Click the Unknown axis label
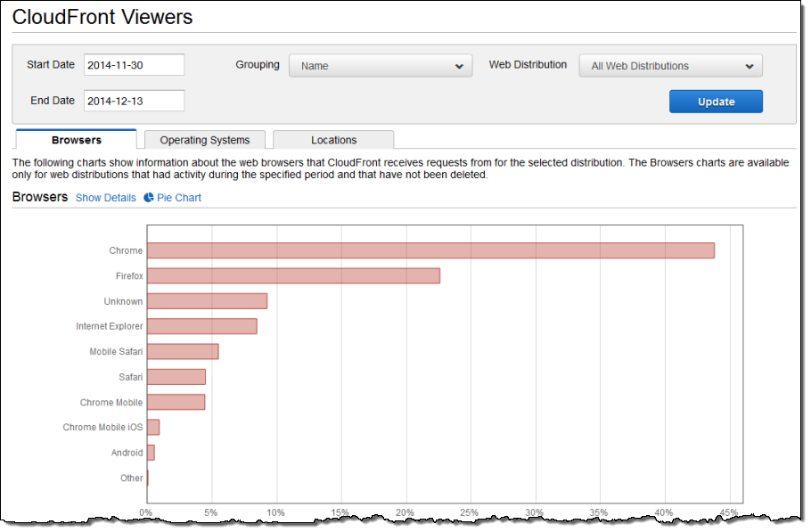 coord(123,301)
